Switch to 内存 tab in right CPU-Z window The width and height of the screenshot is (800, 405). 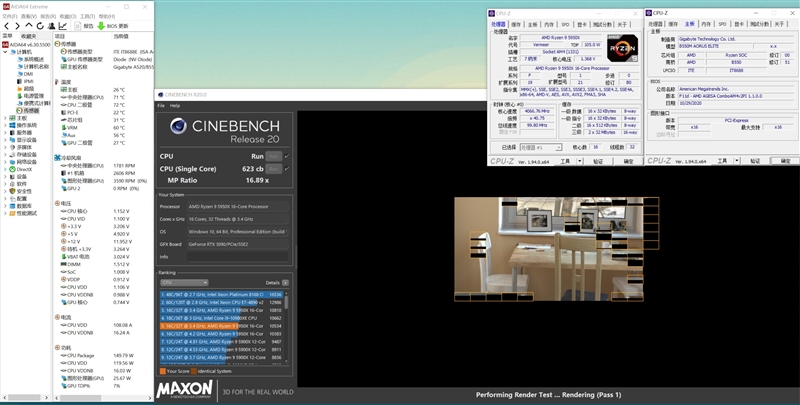[x=705, y=23]
